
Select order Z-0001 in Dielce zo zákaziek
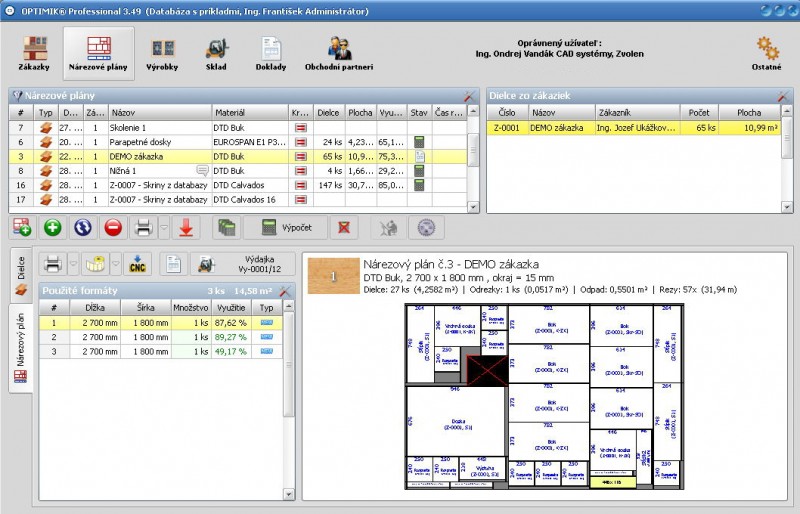(634, 128)
